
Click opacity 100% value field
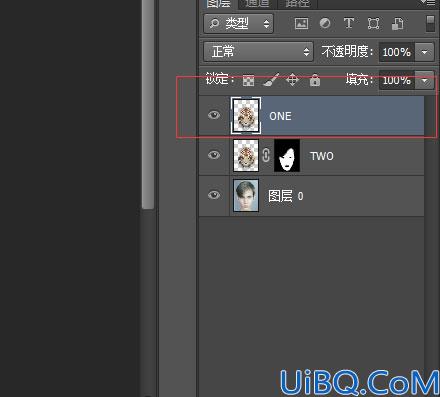click(x=397, y=52)
